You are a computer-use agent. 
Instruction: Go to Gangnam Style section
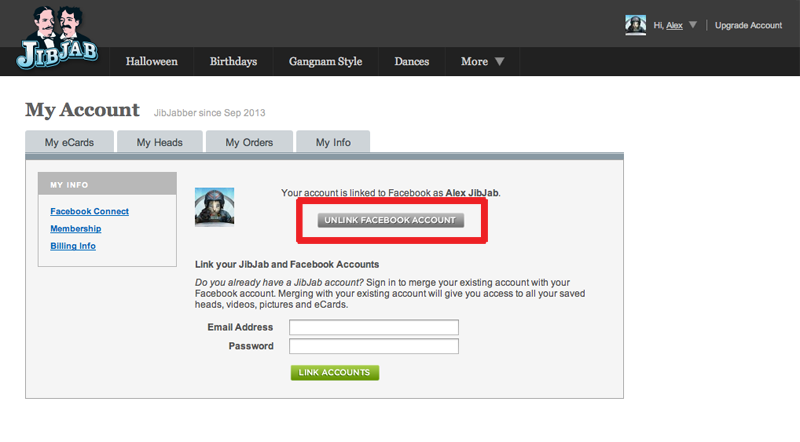(326, 61)
